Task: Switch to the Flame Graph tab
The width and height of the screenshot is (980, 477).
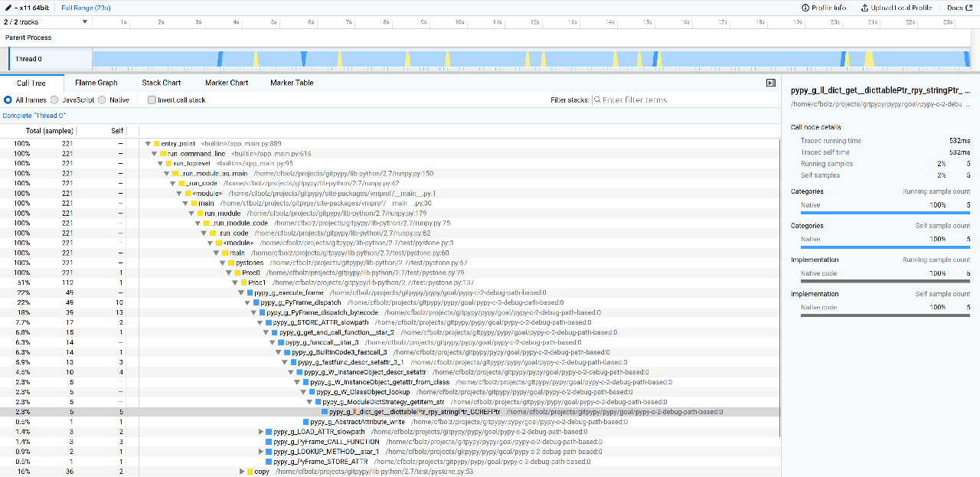Action: pos(96,82)
